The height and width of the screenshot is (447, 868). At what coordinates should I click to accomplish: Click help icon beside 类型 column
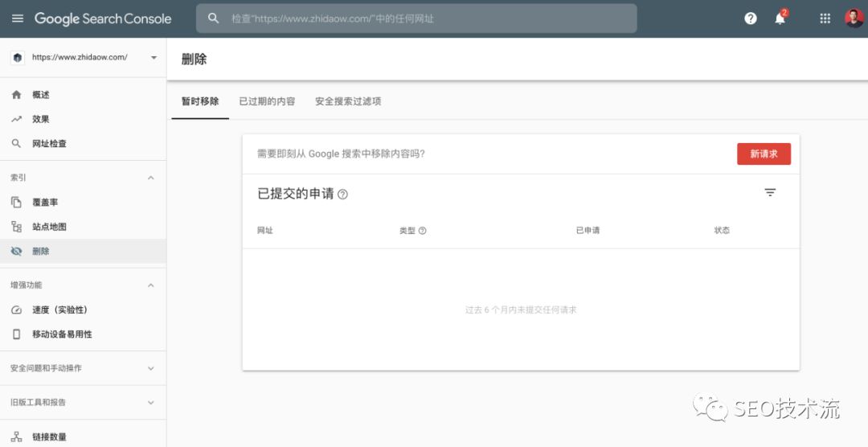coord(423,231)
